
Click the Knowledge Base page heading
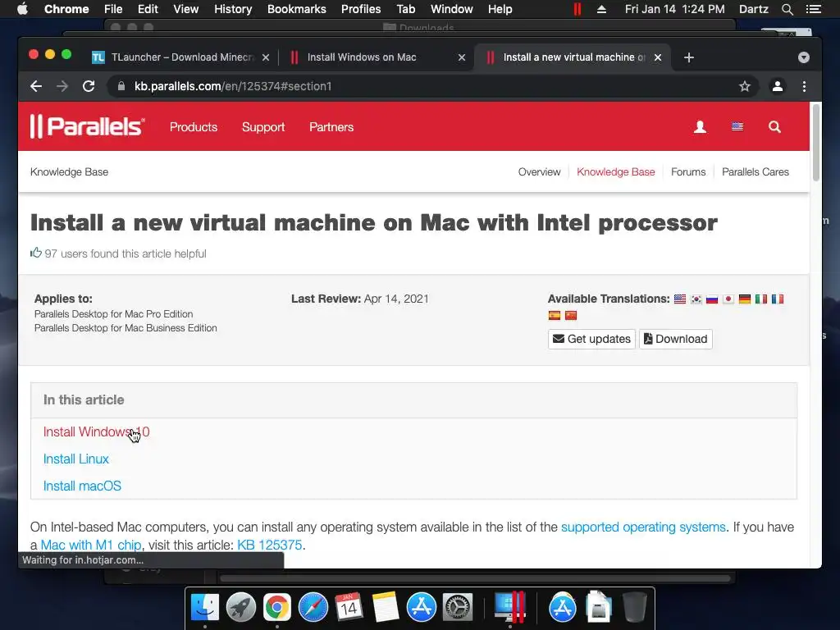69,172
